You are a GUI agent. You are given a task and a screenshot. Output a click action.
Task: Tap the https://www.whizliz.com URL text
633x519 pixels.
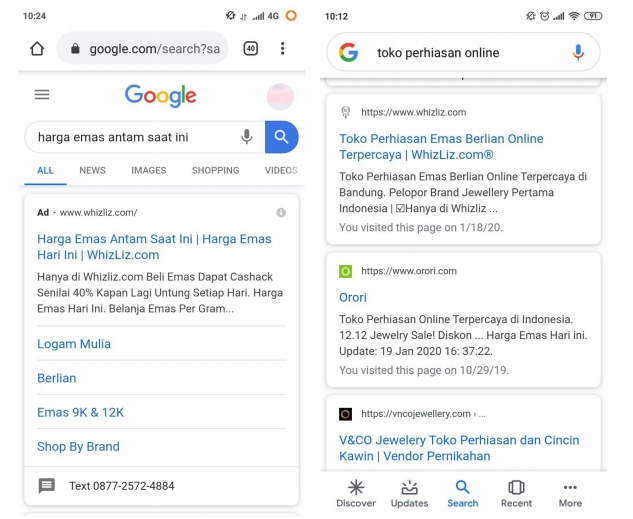(413, 112)
